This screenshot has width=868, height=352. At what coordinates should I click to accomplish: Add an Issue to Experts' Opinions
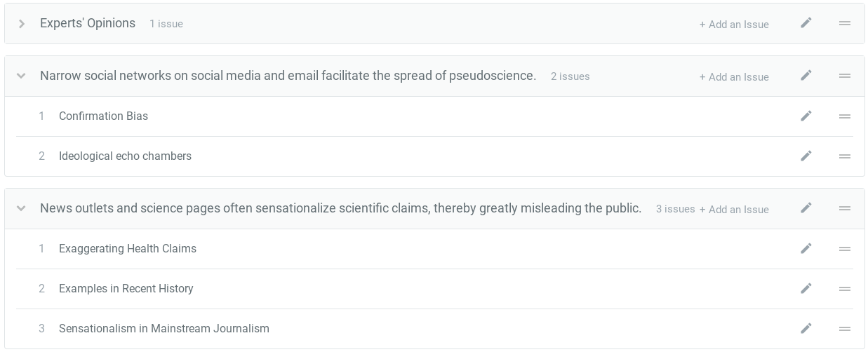click(x=734, y=25)
